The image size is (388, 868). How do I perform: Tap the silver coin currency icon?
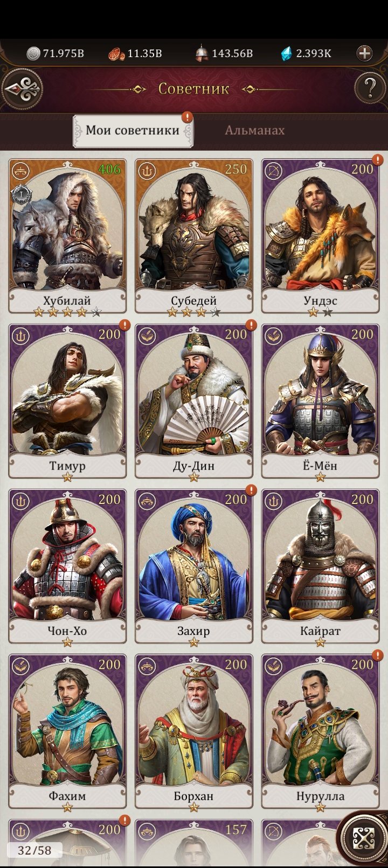[x=33, y=53]
